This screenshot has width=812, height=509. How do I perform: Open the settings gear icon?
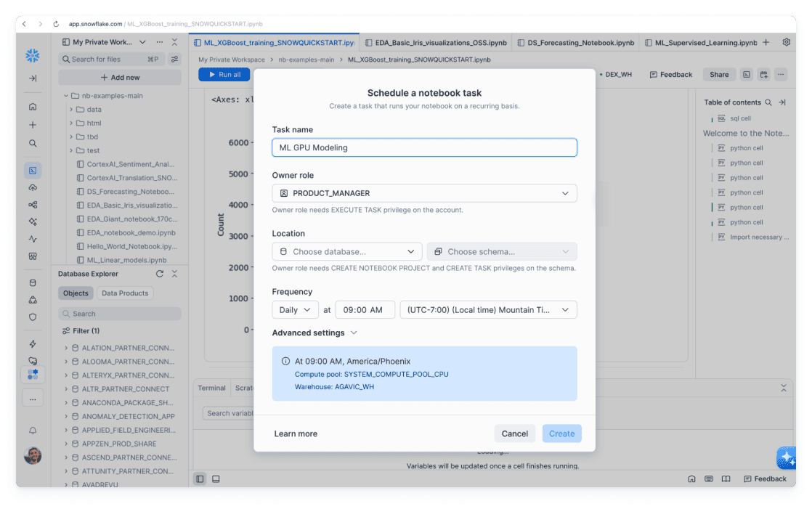coord(786,42)
